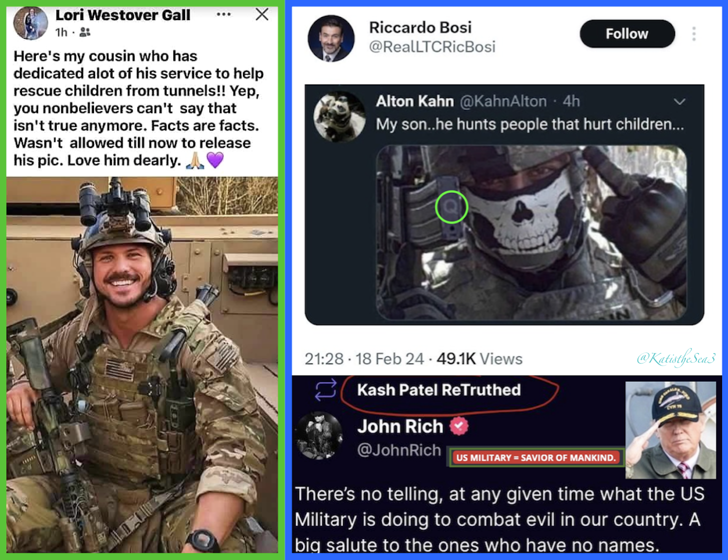Screen dimensions: 728x560
Task: Click the US MILITARY = SAVIOR OF MANKIND banner
Action: 535,457
